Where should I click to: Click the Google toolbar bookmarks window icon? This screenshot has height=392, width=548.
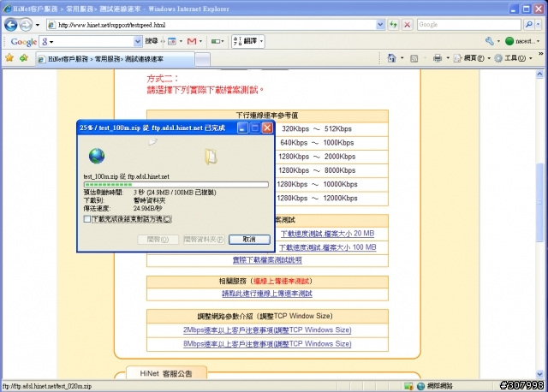[x=171, y=41]
